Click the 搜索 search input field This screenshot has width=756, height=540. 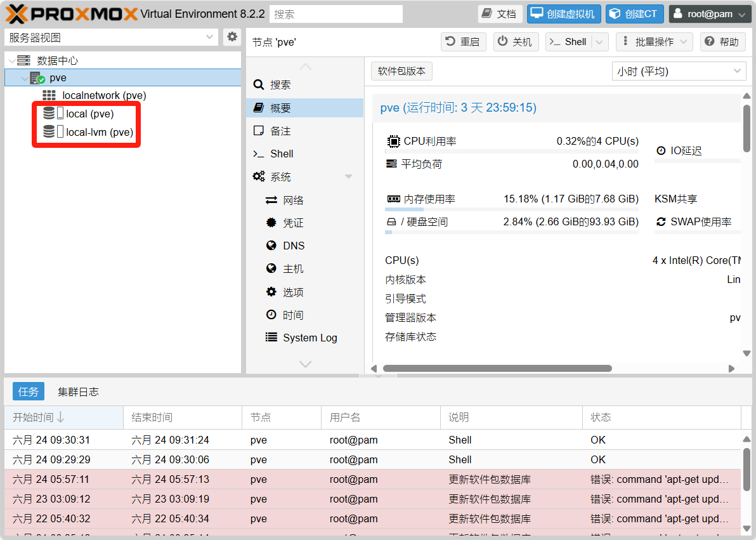336,14
